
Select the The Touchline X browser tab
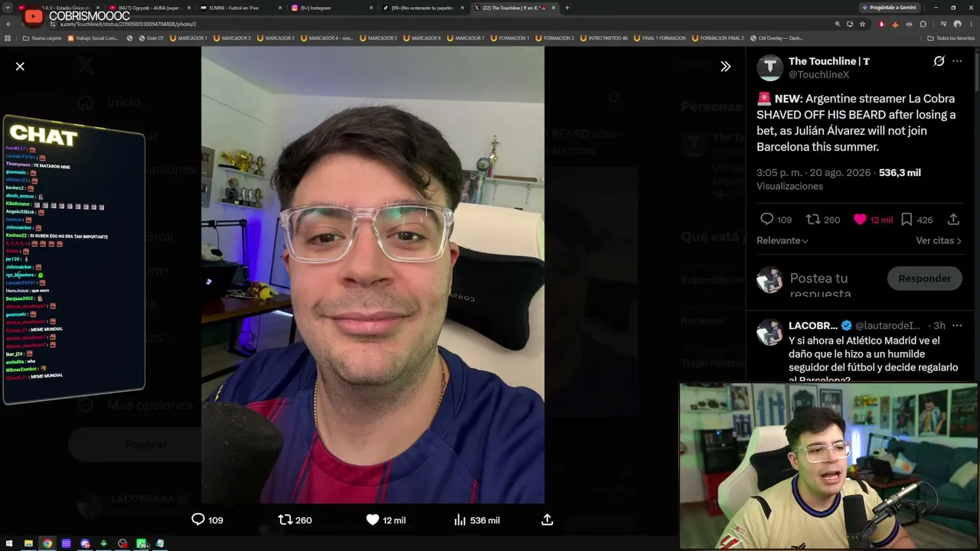[x=514, y=8]
